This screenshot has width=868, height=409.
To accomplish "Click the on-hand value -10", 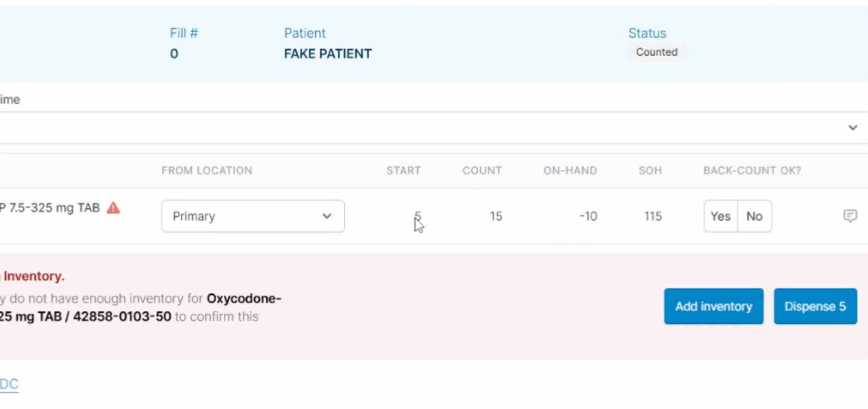I will tap(588, 216).
